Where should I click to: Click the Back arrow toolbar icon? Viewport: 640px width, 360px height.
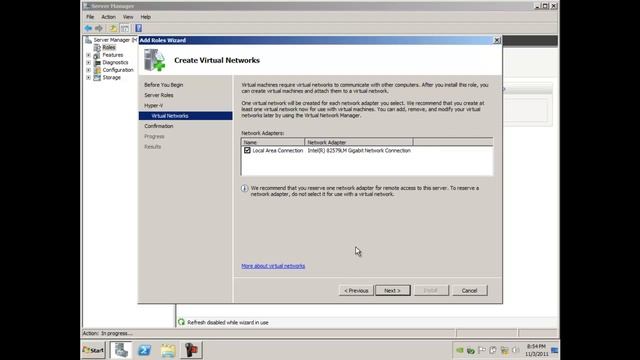(x=88, y=28)
